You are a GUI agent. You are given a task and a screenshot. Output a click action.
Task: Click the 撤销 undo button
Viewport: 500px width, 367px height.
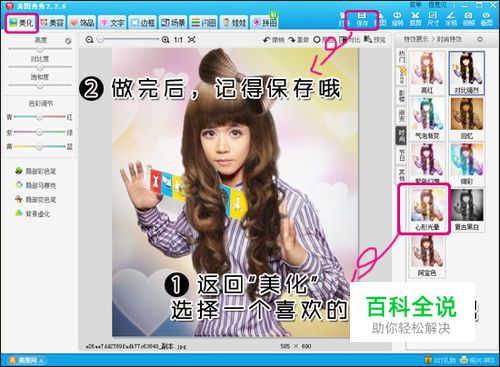pyautogui.click(x=274, y=40)
